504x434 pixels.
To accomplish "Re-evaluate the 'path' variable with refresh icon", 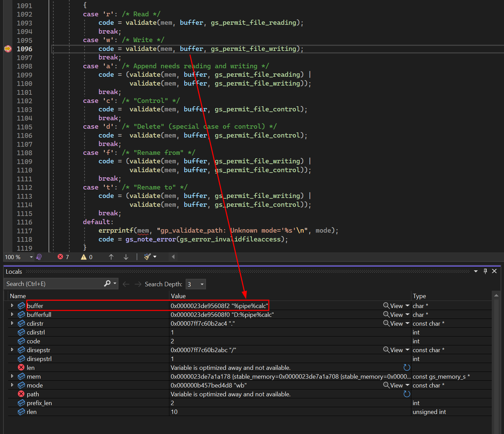I will [407, 394].
